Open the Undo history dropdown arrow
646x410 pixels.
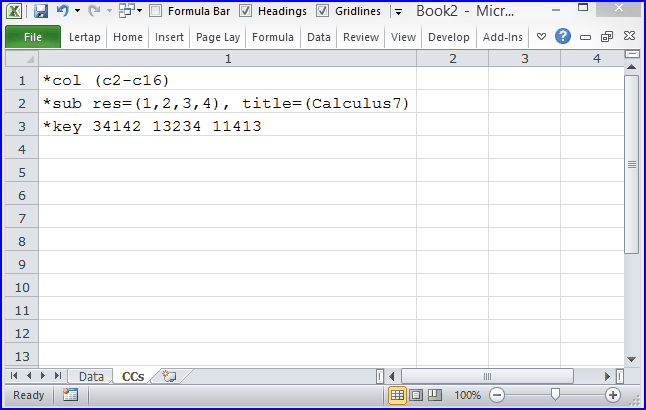77,11
